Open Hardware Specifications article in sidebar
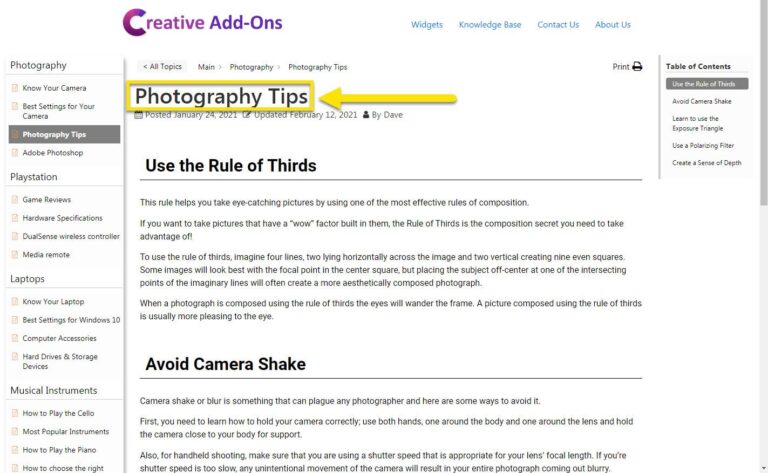The height and width of the screenshot is (473, 768). click(63, 218)
